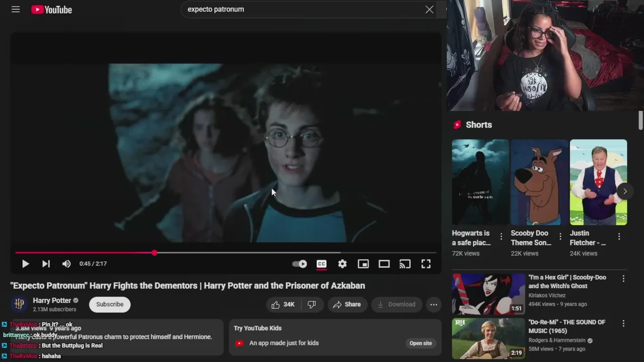Enable miniplayer mode

click(363, 263)
